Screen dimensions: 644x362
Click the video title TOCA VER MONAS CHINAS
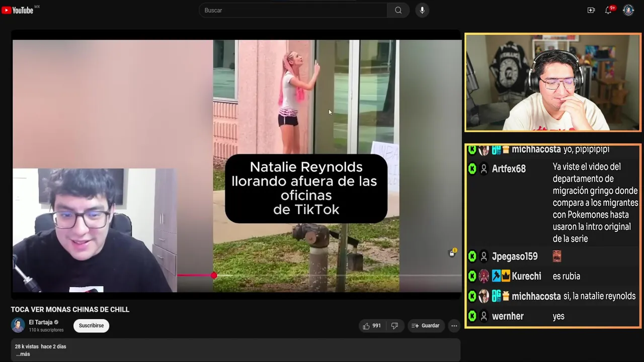[x=70, y=310]
